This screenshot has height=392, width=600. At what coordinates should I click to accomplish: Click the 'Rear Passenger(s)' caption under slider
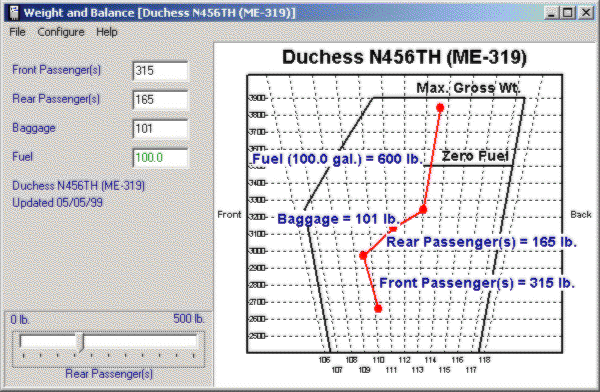point(109,374)
